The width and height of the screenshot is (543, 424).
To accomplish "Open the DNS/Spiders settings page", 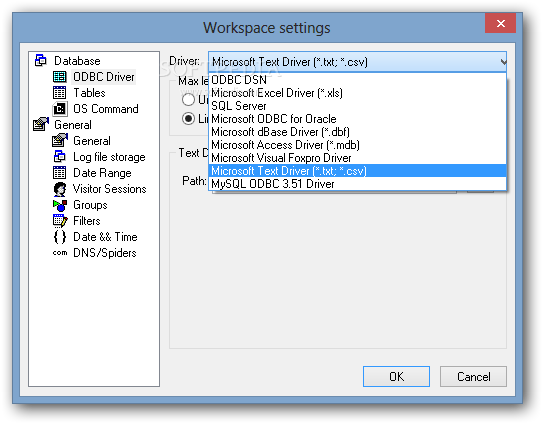I will tap(105, 253).
